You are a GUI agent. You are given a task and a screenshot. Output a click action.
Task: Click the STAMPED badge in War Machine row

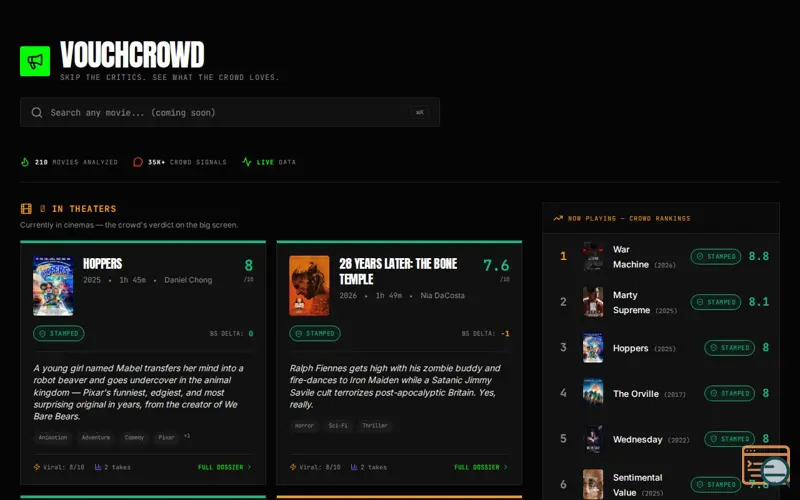(716, 257)
